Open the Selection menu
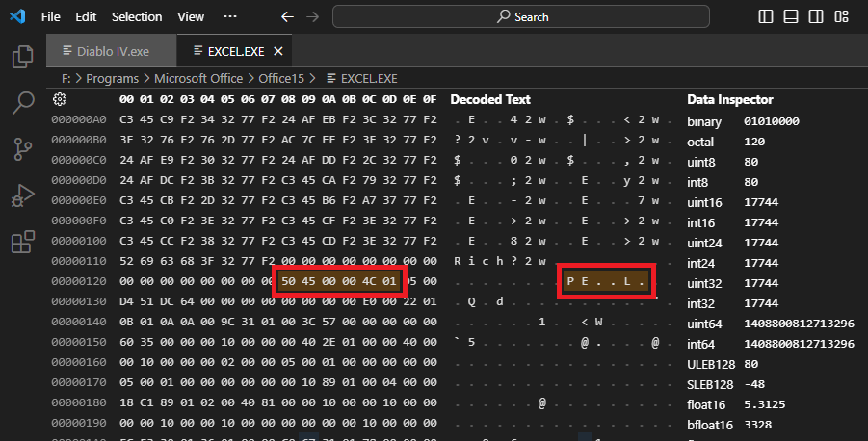The width and height of the screenshot is (868, 441). click(137, 17)
